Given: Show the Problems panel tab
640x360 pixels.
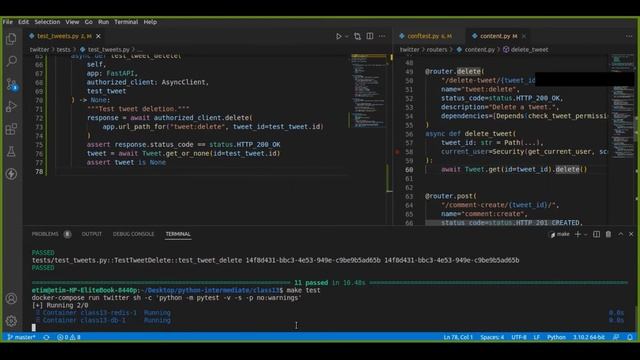Looking at the screenshot, I should pyautogui.click(x=45, y=234).
